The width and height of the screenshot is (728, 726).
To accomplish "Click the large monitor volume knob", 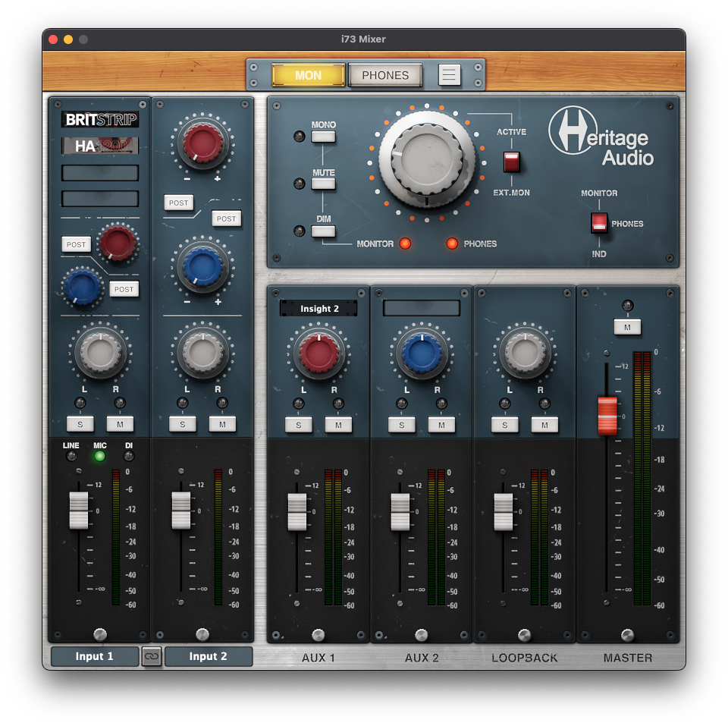I will click(x=427, y=160).
